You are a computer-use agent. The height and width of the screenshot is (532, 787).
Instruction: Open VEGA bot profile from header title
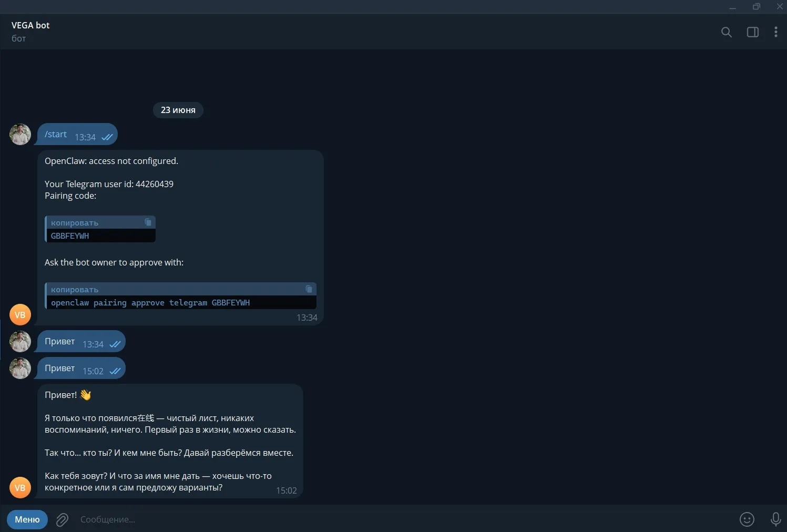tap(30, 25)
